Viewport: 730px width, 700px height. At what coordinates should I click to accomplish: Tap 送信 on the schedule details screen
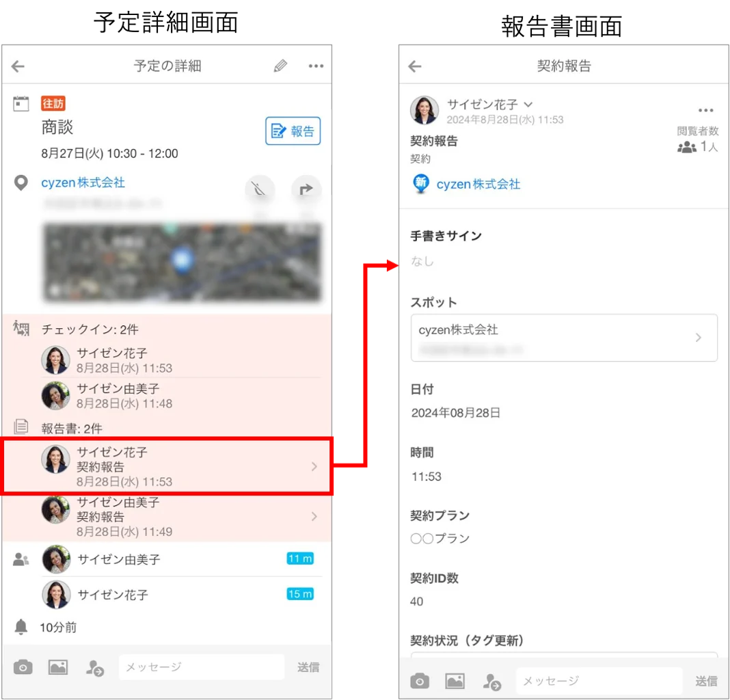(x=308, y=667)
